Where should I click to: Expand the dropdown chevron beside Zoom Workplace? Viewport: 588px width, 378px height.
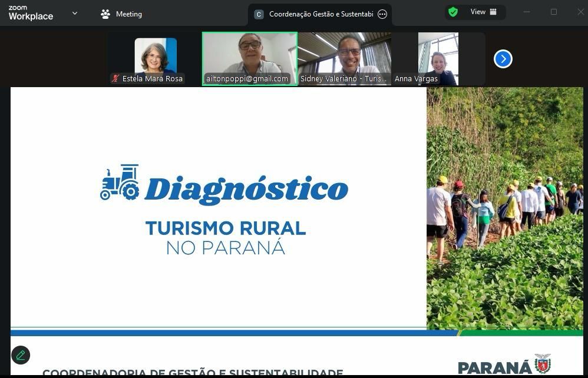pyautogui.click(x=75, y=13)
